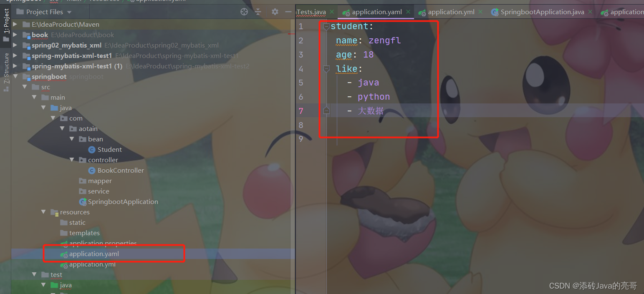The image size is (644, 294).
Task: Collapse the bean package node
Action: coord(72,139)
